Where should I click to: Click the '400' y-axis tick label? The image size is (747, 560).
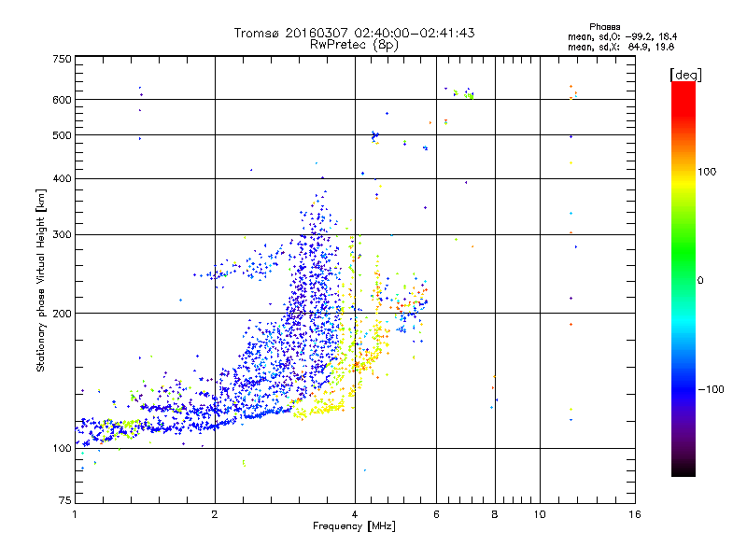(x=62, y=179)
